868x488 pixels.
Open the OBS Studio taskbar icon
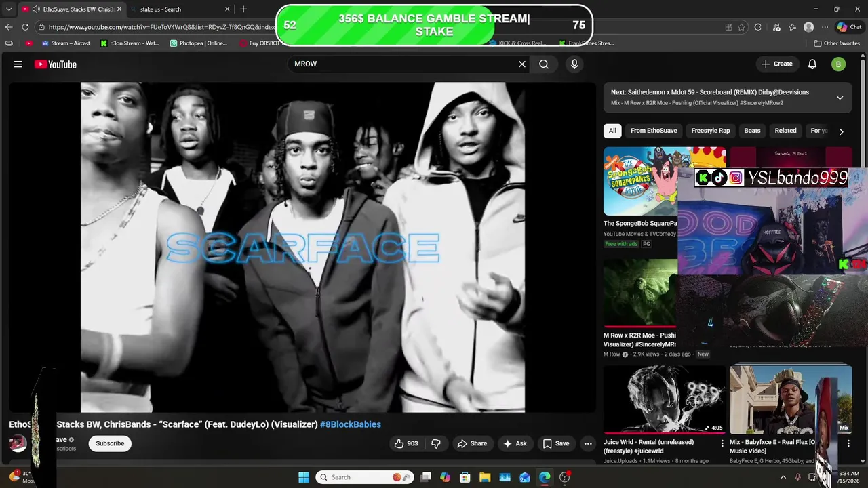click(564, 477)
